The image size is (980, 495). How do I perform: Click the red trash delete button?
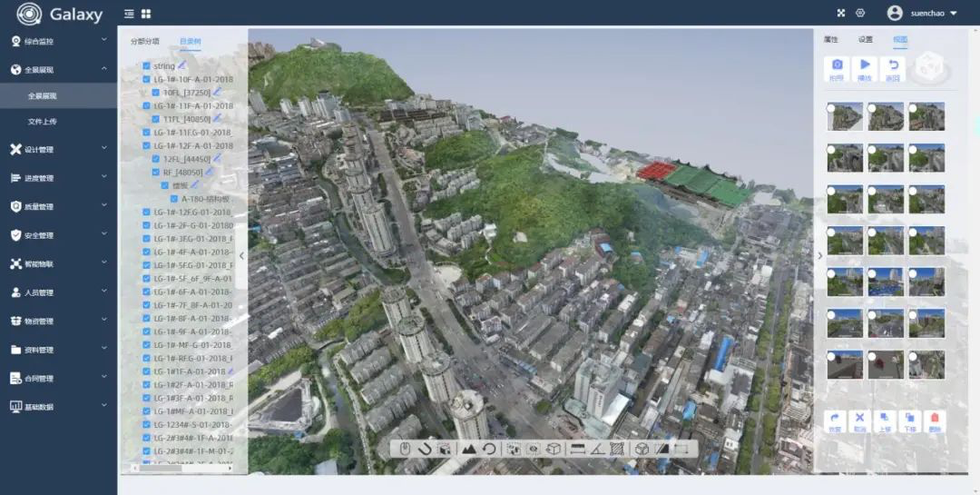(935, 421)
